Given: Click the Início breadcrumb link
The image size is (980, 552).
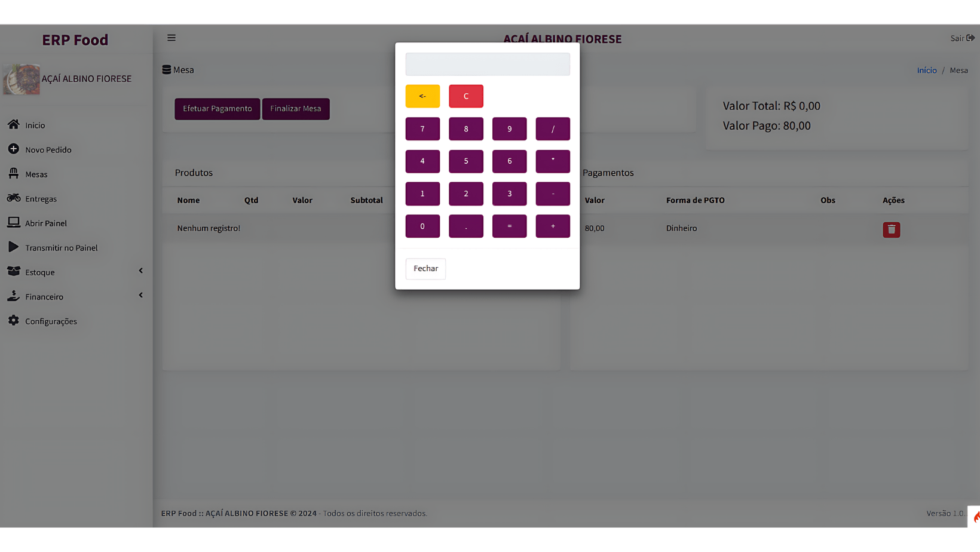Looking at the screenshot, I should point(926,70).
